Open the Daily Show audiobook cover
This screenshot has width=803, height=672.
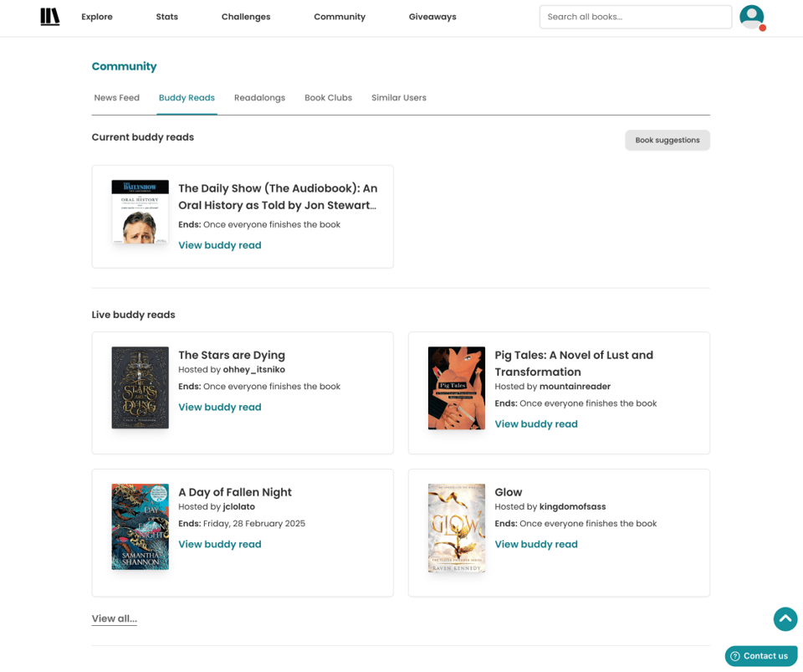(140, 212)
